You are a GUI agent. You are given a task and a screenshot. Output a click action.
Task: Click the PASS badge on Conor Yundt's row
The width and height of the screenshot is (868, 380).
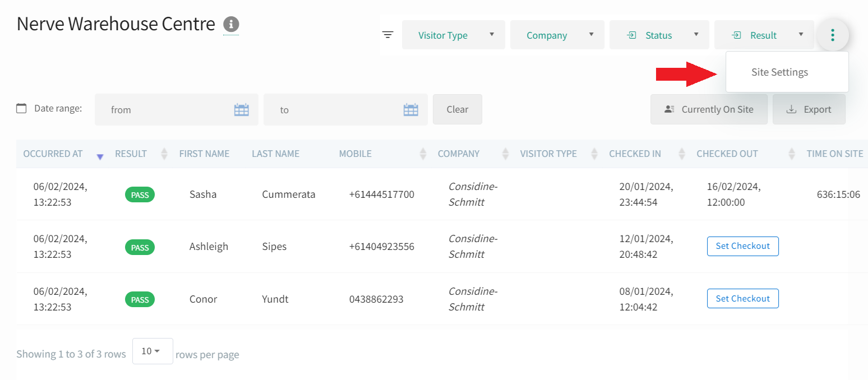(x=140, y=299)
